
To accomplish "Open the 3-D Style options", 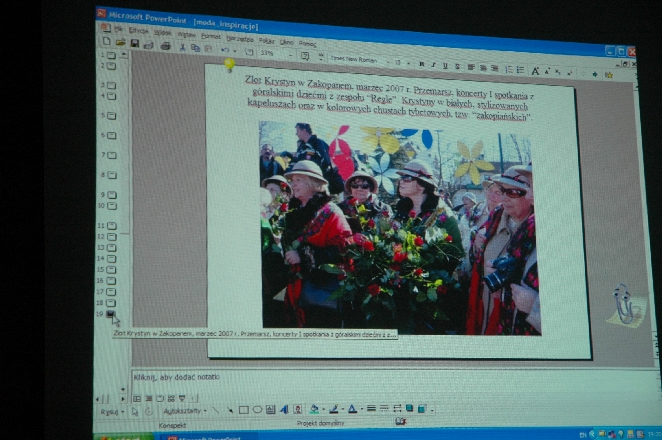I will [422, 408].
